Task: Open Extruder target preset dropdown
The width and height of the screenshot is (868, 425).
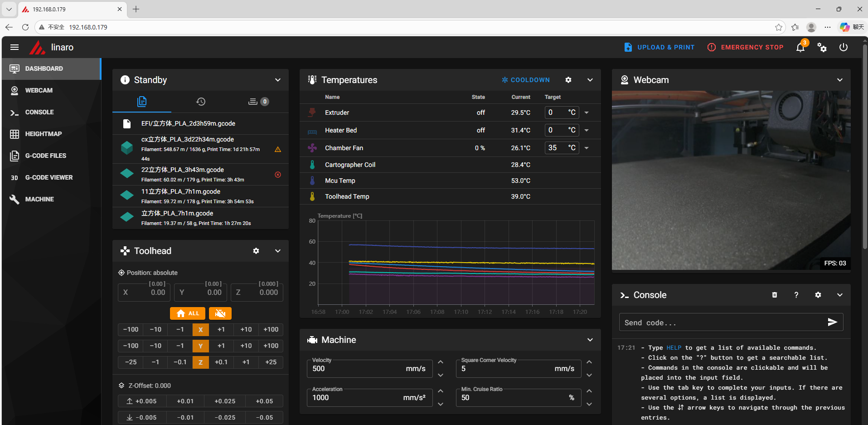Action: pyautogui.click(x=587, y=112)
